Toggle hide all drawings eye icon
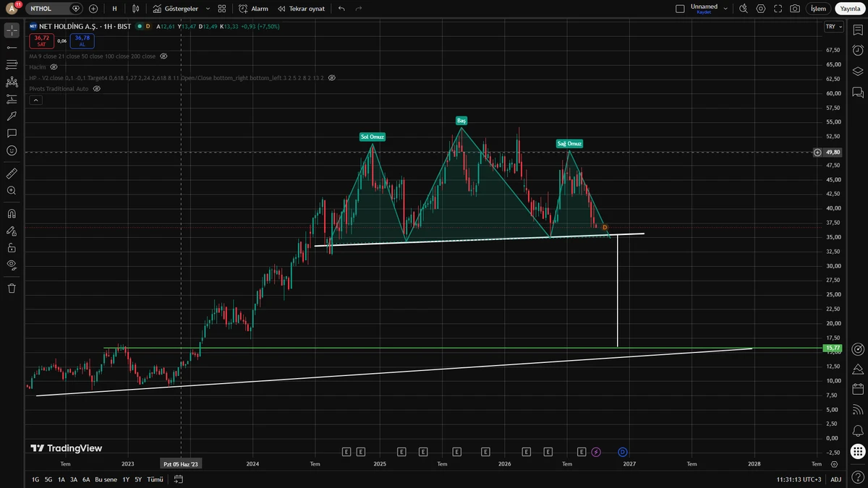 (12, 265)
